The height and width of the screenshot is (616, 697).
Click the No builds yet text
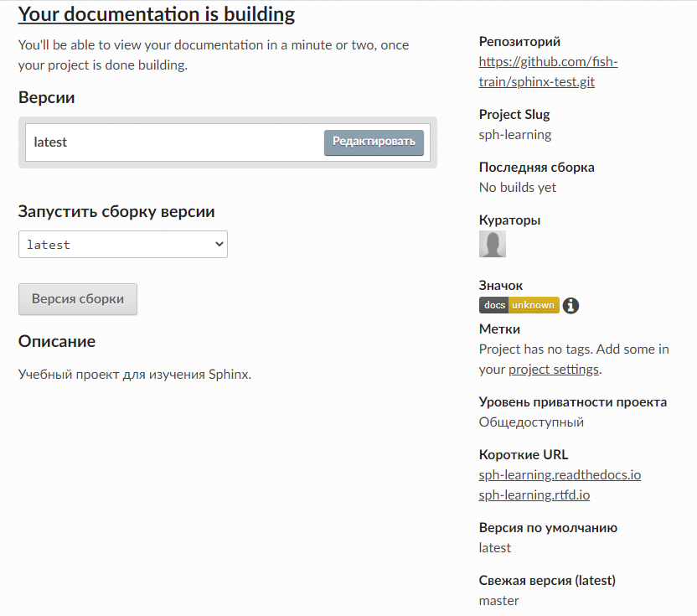(x=518, y=188)
